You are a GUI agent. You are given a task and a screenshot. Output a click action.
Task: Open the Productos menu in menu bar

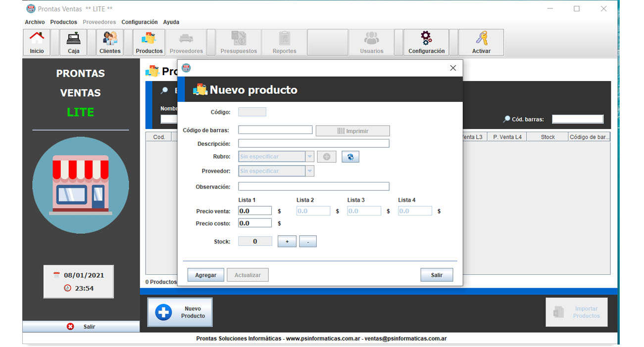pos(64,22)
